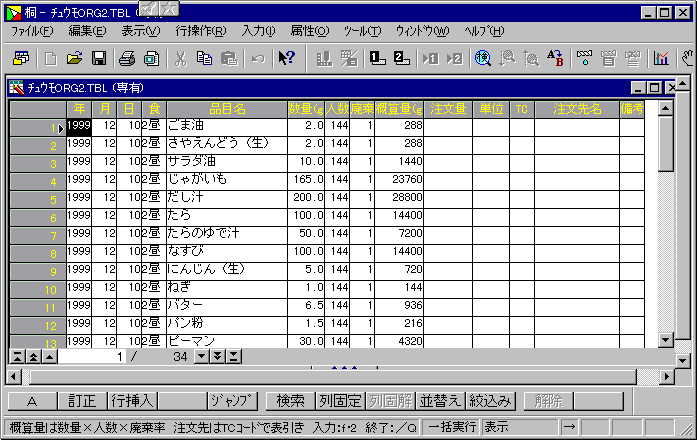Click the magnifier search icon in the toolbar
This screenshot has width=697, height=440.
click(483, 58)
